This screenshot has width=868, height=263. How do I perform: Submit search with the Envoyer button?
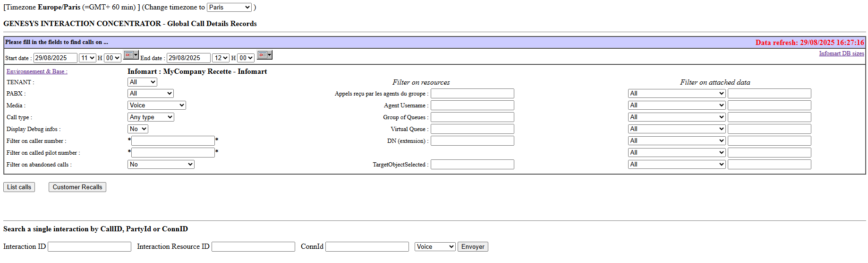[473, 247]
